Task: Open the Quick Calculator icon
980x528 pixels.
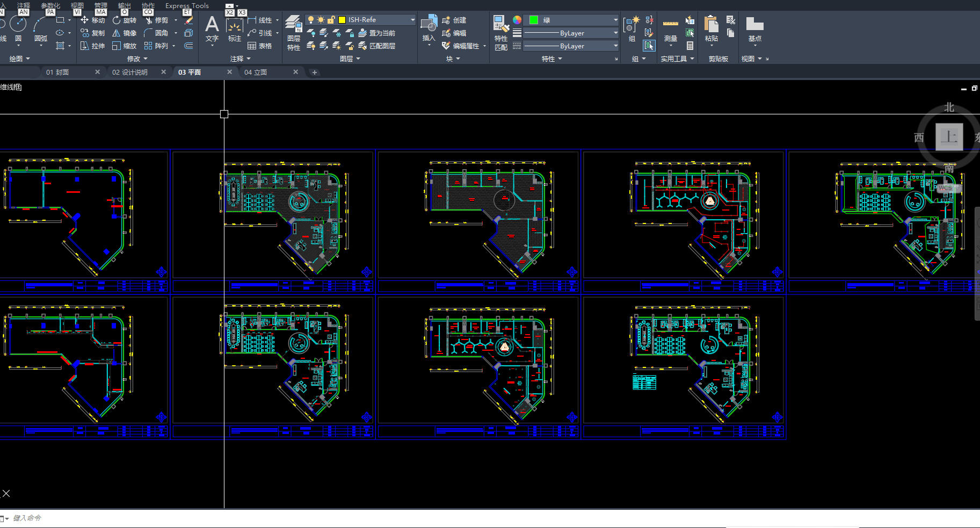Action: [x=690, y=46]
